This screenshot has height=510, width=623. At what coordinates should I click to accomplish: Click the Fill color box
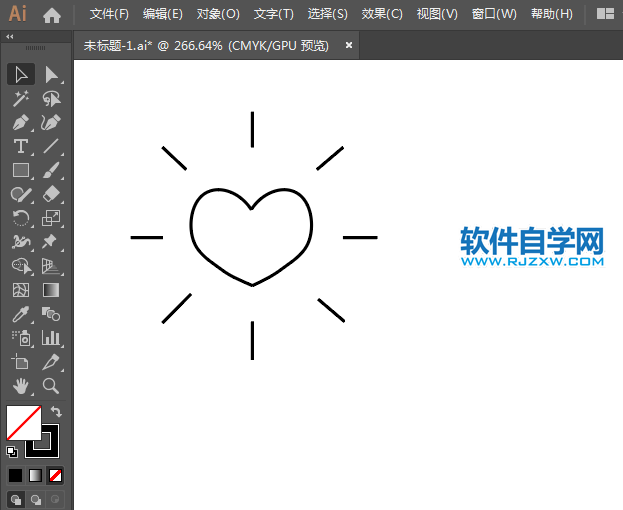tap(23, 423)
